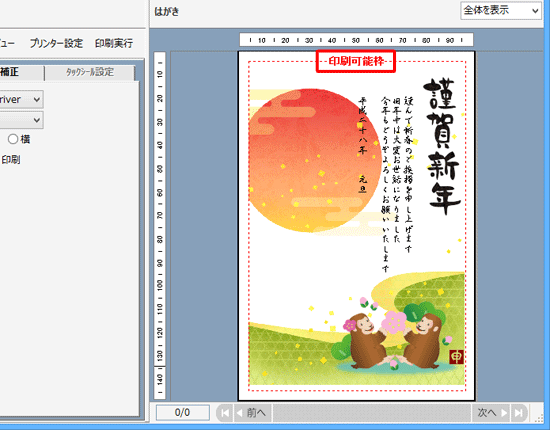Open the 全体を表示 zoom dropdown

click(x=500, y=11)
